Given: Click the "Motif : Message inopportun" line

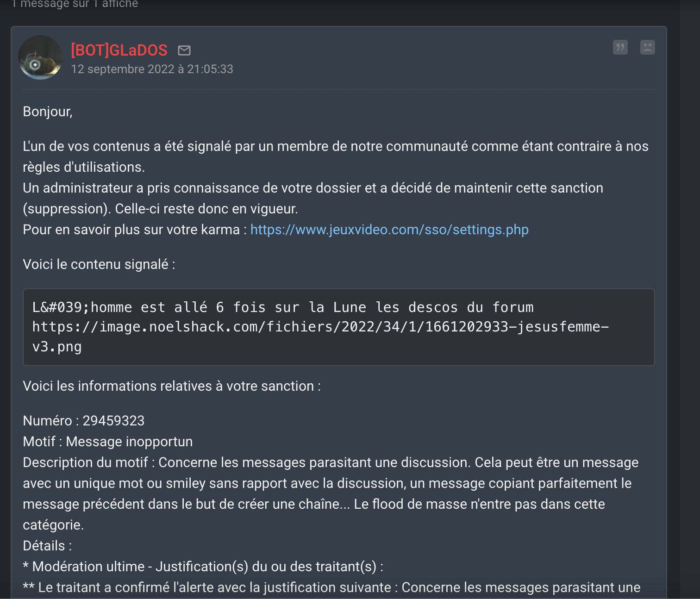Looking at the screenshot, I should 108,442.
